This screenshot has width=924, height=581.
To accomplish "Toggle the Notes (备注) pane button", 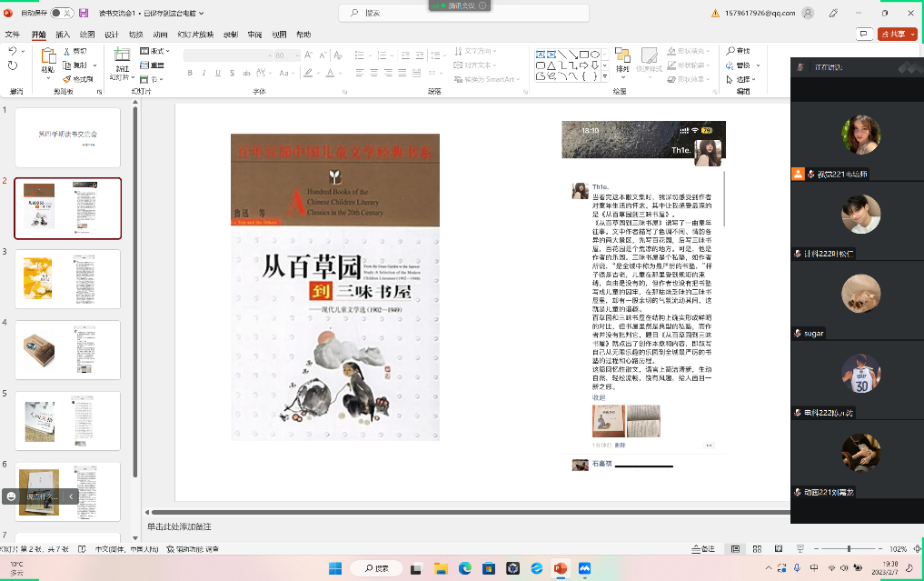I will pos(703,549).
